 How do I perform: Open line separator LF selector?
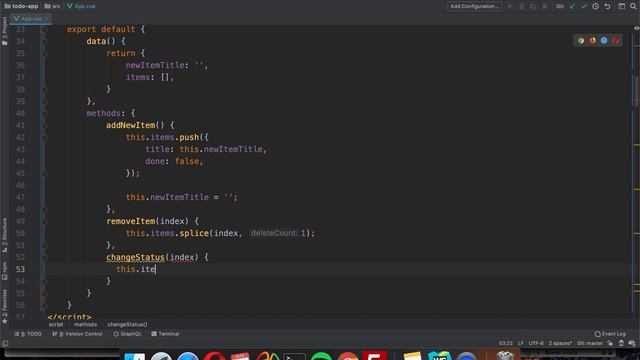[x=520, y=343]
